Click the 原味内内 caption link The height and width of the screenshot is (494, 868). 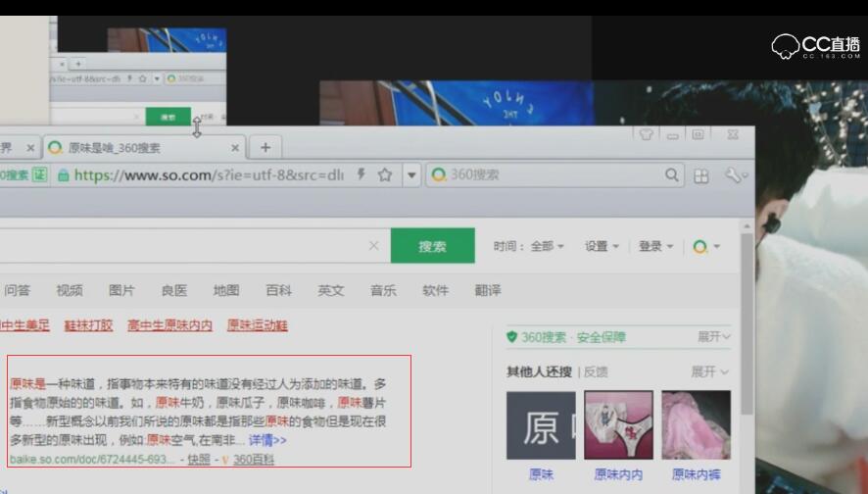click(x=618, y=474)
